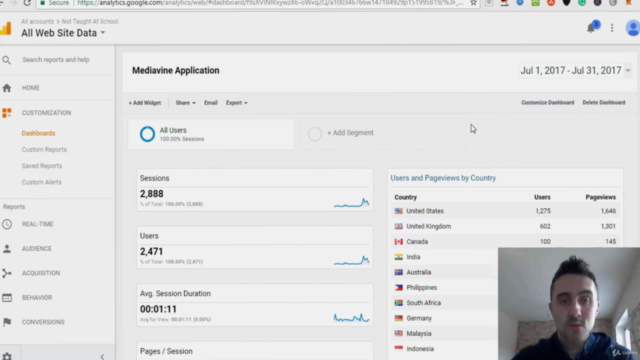Click the India flag icon
640x360 pixels.
click(398, 257)
